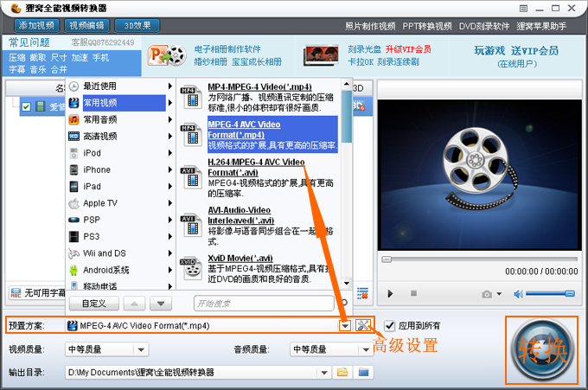Select iPad device category
This screenshot has width=588, height=390.
pyautogui.click(x=120, y=187)
